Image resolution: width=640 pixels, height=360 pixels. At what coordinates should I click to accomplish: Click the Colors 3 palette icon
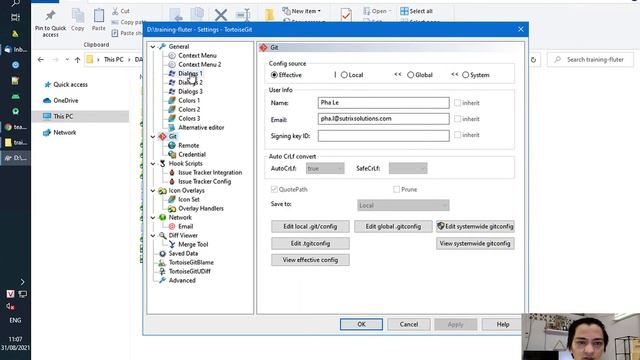(x=172, y=118)
